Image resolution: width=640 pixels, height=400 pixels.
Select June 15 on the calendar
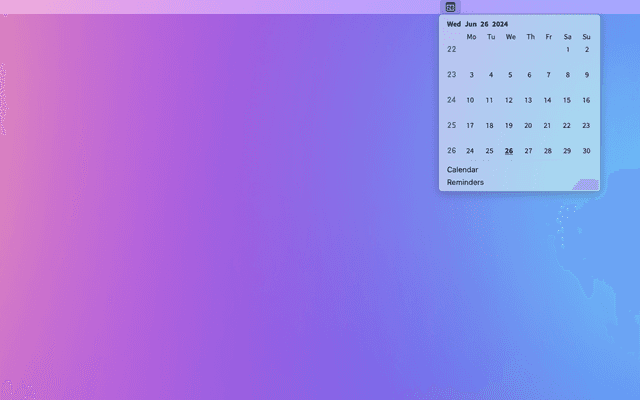point(567,100)
